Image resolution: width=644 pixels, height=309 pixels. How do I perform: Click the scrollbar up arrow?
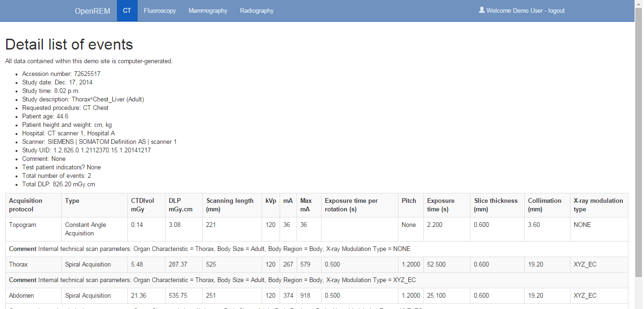639,4
